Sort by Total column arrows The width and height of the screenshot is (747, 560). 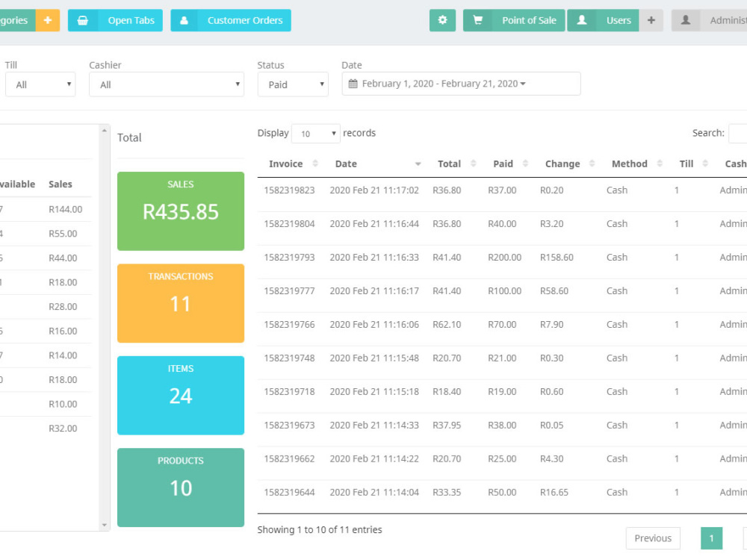(474, 164)
